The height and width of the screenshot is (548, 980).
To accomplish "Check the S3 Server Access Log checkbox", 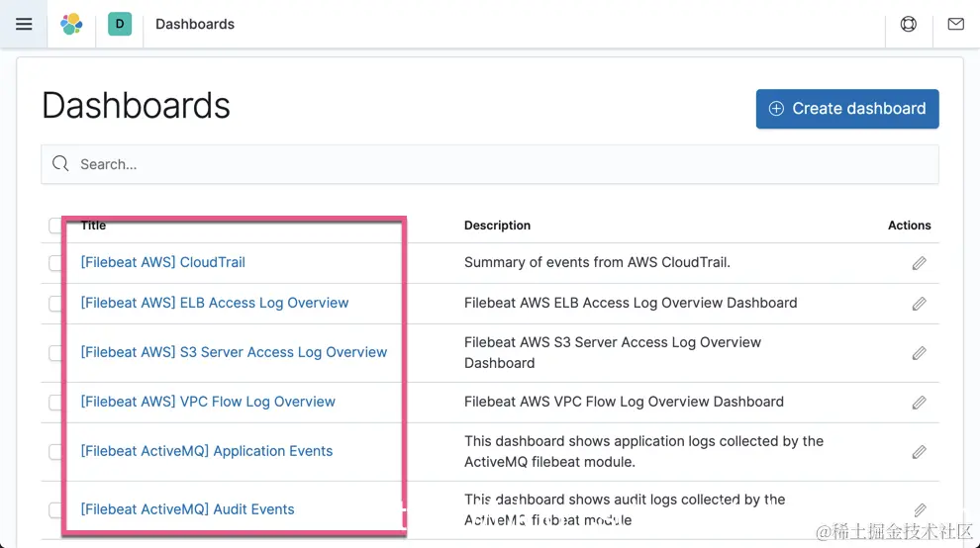I will click(x=55, y=353).
